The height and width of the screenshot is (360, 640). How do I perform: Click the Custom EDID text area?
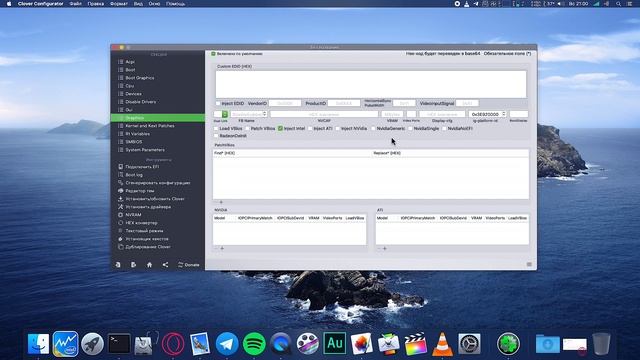371,84
